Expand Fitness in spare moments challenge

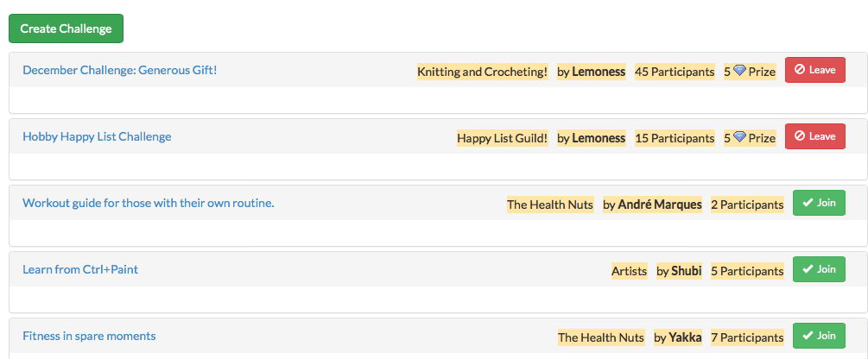coord(89,336)
